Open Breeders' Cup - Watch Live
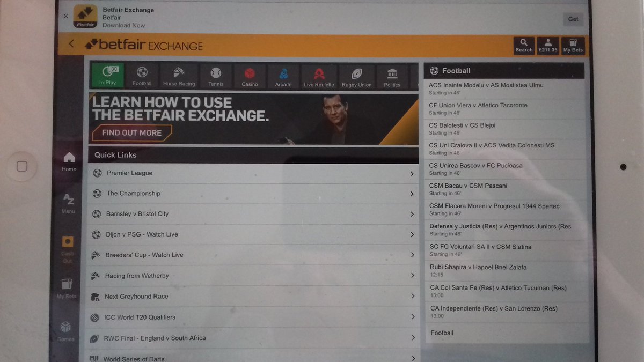Viewport: 644px width, 362px height. tap(253, 255)
